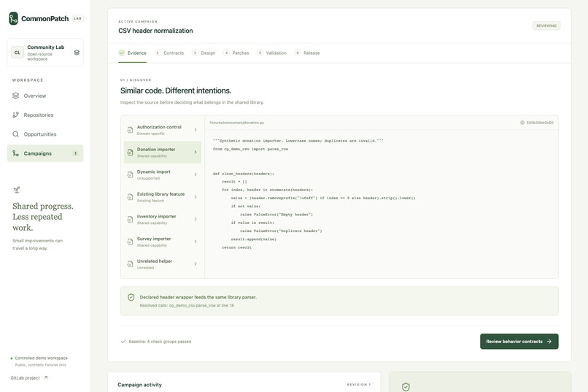Click the REVIEWING status badge
Screen dimensions: 588x392
[x=546, y=26]
